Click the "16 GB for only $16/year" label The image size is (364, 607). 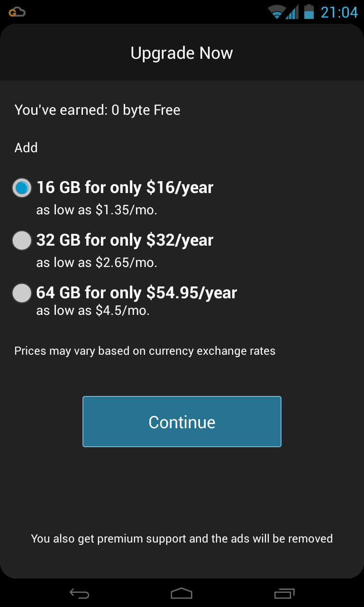pos(125,188)
